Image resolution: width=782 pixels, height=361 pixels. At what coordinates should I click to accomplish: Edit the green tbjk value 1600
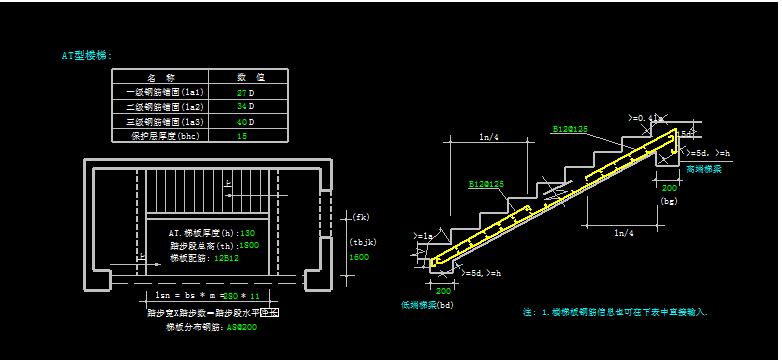(359, 257)
